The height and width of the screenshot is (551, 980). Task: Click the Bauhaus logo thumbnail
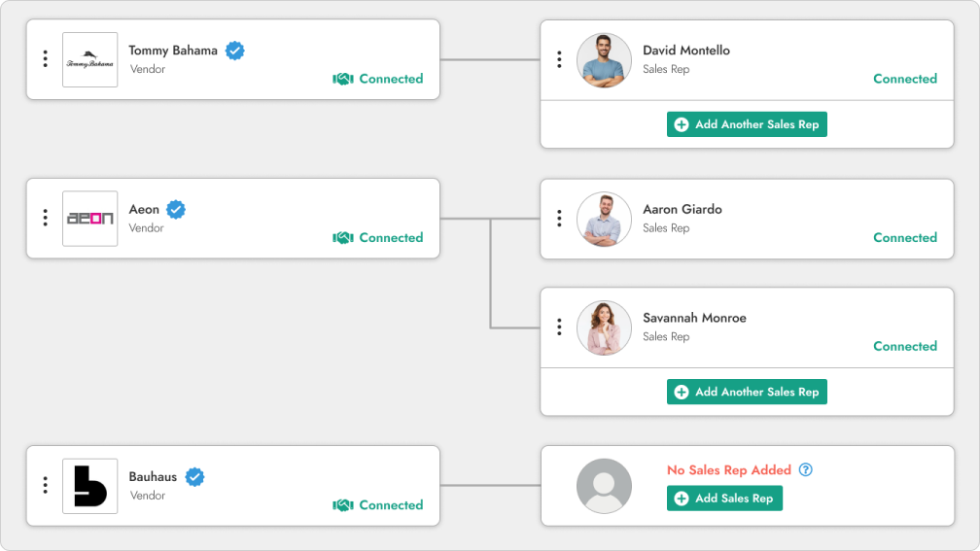[90, 486]
